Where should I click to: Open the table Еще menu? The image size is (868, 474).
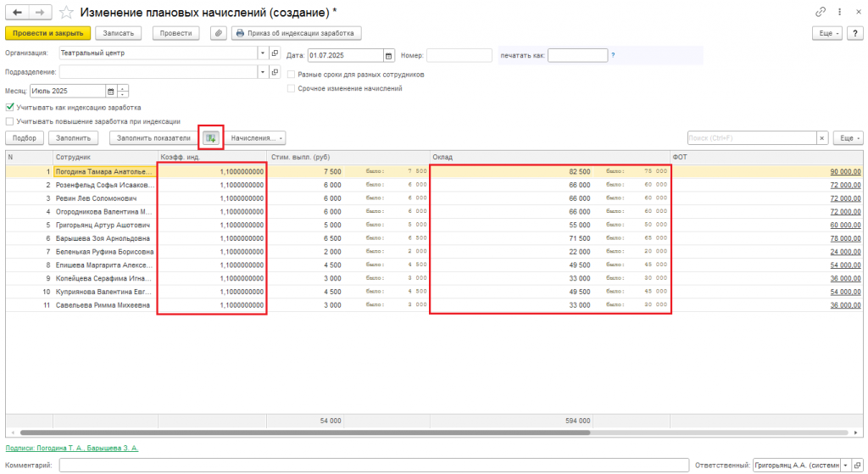(x=848, y=138)
